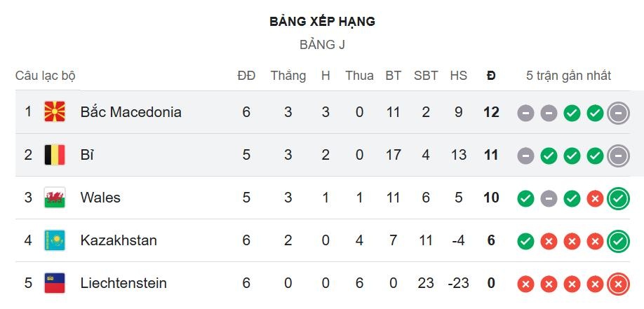This screenshot has height=309, width=644.
Task: Click the "5 trận gần nhất" header
Action: pyautogui.click(x=568, y=76)
